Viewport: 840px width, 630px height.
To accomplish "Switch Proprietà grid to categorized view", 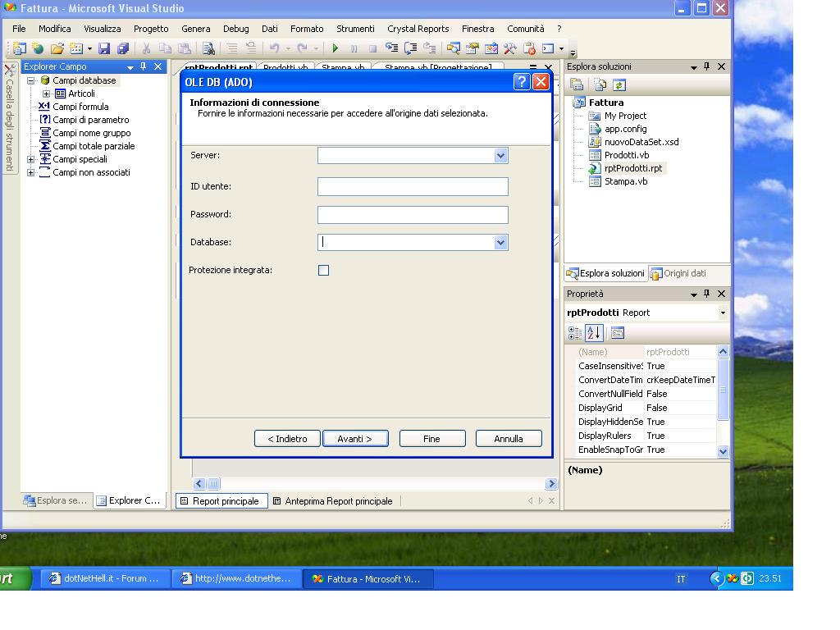I will pyautogui.click(x=575, y=333).
